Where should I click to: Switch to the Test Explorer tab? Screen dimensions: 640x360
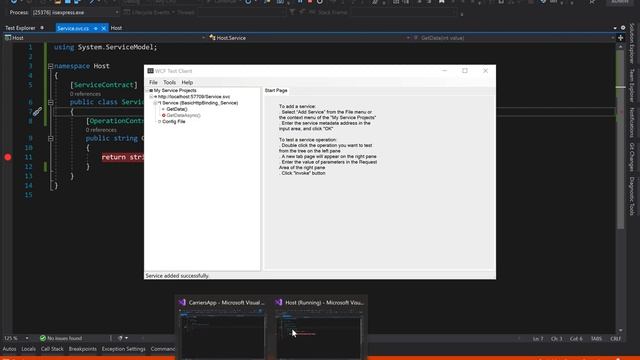point(20,28)
